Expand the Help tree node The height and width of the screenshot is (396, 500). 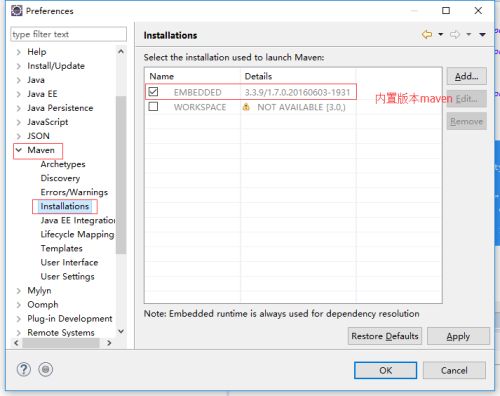pos(19,52)
